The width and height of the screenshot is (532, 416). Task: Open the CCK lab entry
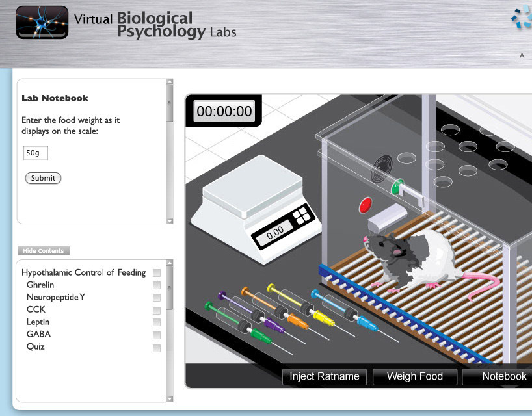pyautogui.click(x=36, y=309)
